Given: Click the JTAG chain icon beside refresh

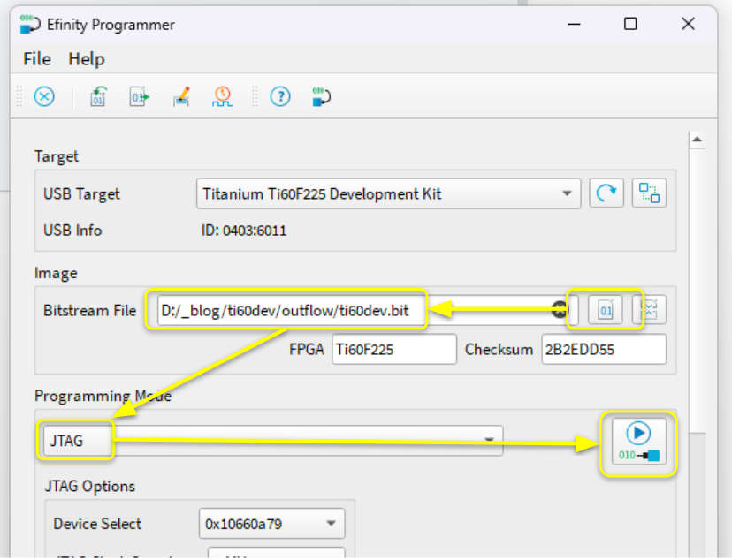Looking at the screenshot, I should (x=649, y=193).
